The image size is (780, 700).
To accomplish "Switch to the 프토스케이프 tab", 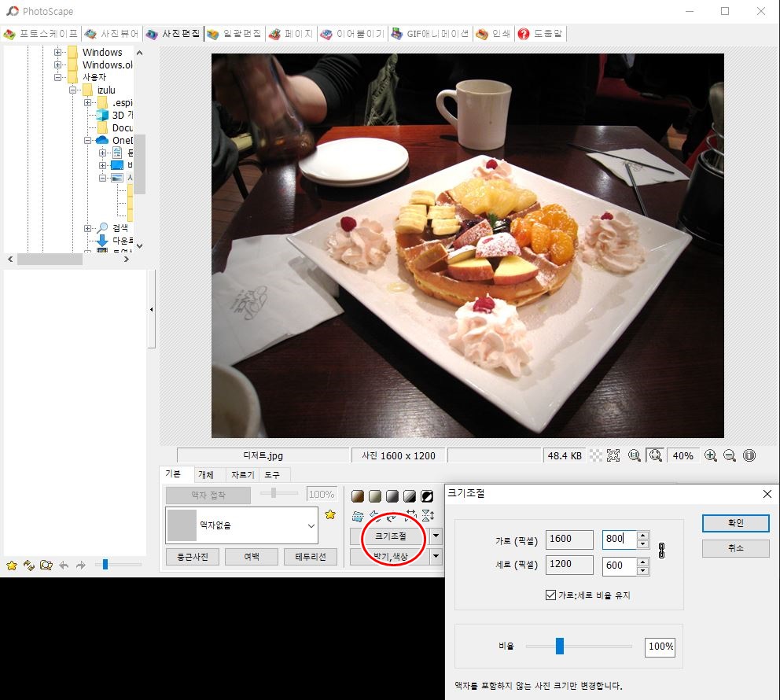I will pyautogui.click(x=41, y=34).
